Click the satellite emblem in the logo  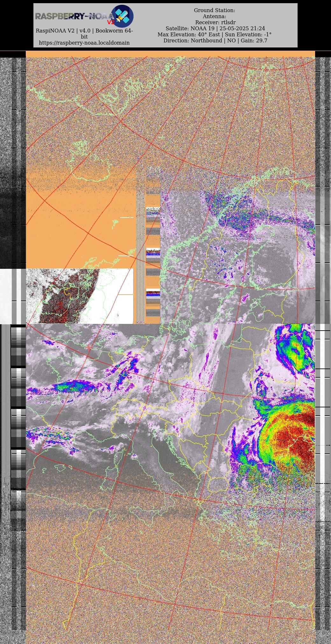(x=122, y=16)
